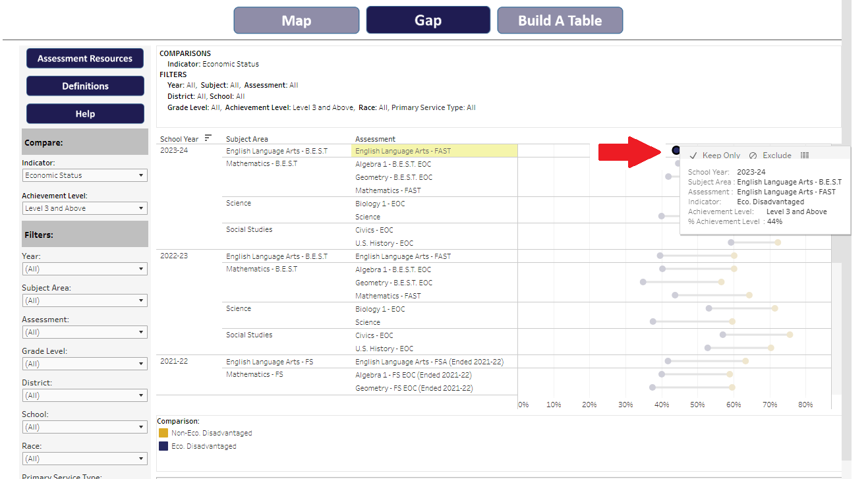
Task: Switch to the Gap tab
Action: pyautogui.click(x=428, y=20)
